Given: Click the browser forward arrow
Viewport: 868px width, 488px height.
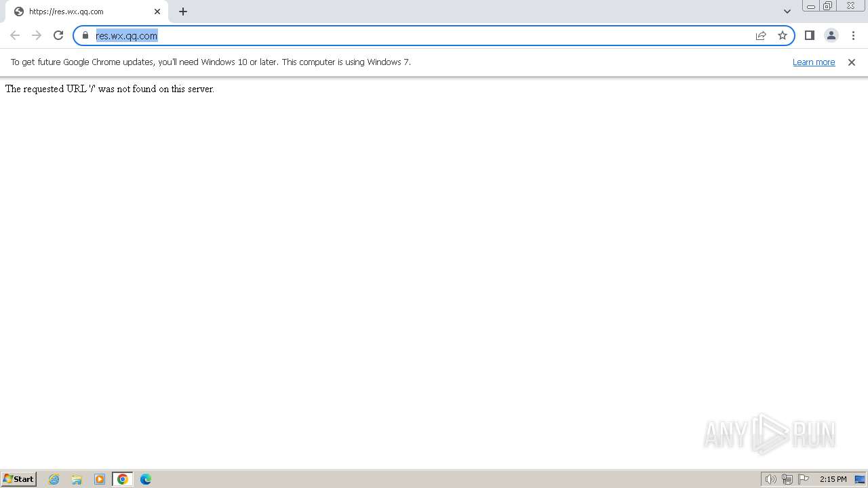Looking at the screenshot, I should coord(37,35).
